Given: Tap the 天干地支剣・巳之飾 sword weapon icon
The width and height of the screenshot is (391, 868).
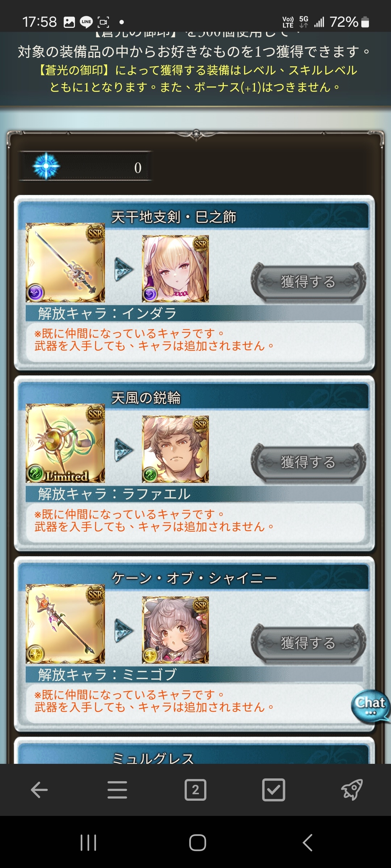Looking at the screenshot, I should pos(65,263).
